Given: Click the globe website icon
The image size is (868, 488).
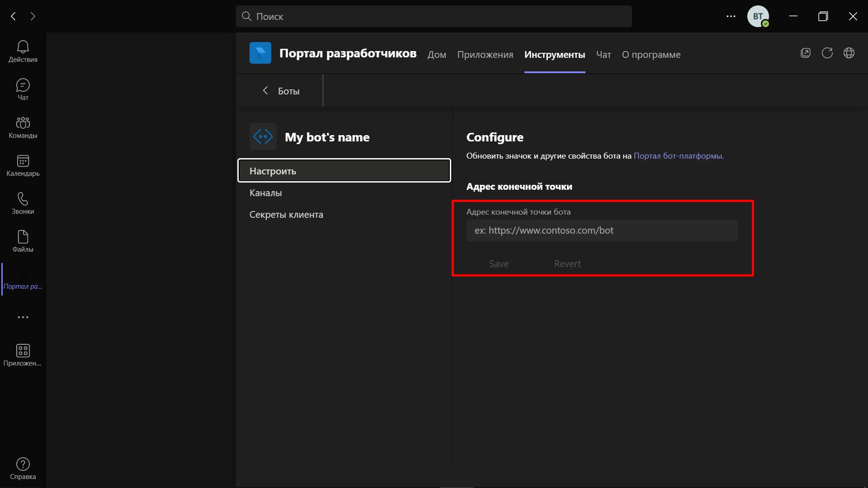Looking at the screenshot, I should click(849, 53).
